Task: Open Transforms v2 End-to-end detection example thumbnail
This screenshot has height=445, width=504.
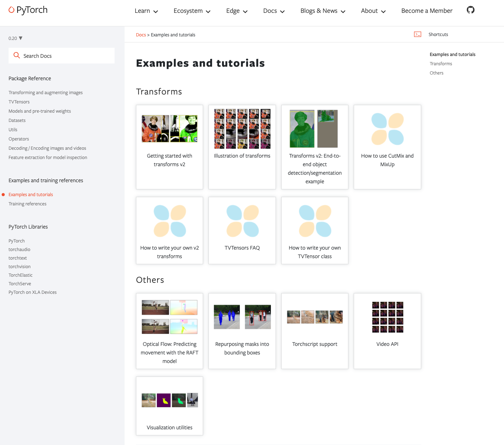Action: [x=314, y=129]
